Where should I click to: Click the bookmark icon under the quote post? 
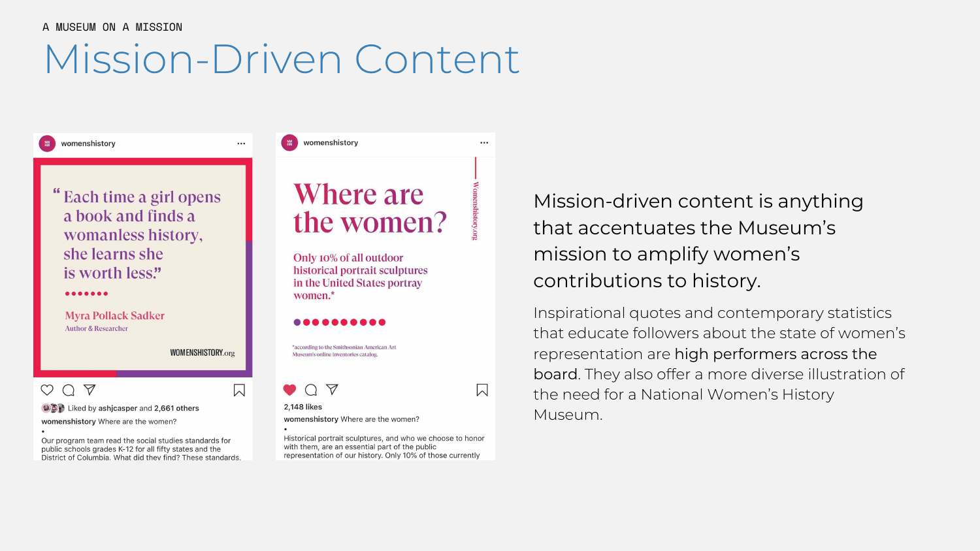[x=239, y=390]
